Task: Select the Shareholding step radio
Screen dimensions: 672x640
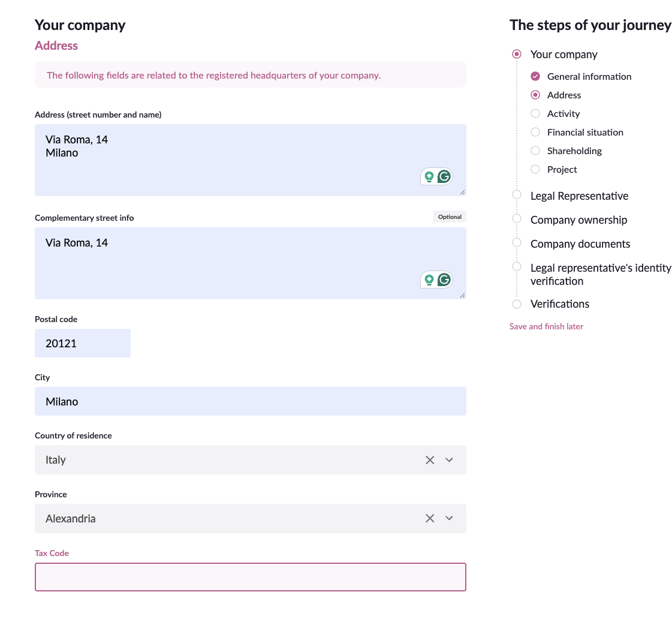Action: coord(535,151)
